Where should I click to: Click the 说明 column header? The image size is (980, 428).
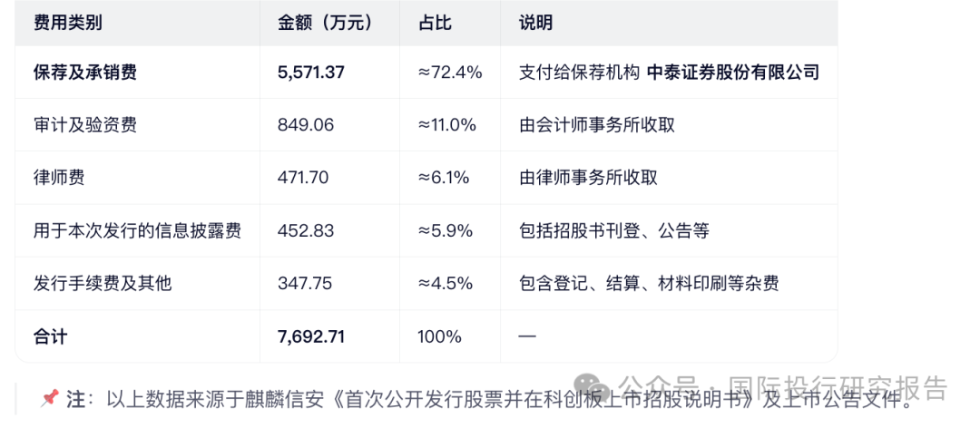coord(535,23)
